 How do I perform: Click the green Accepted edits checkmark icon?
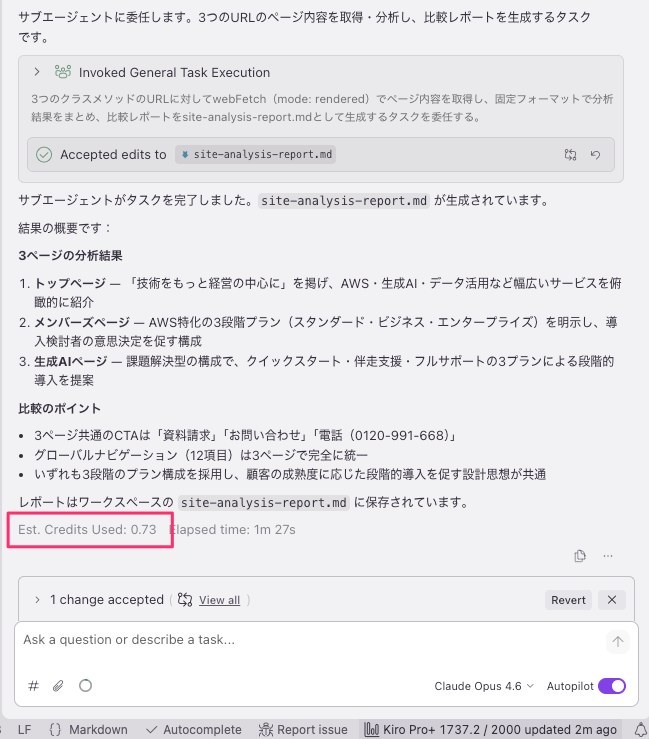(44, 155)
